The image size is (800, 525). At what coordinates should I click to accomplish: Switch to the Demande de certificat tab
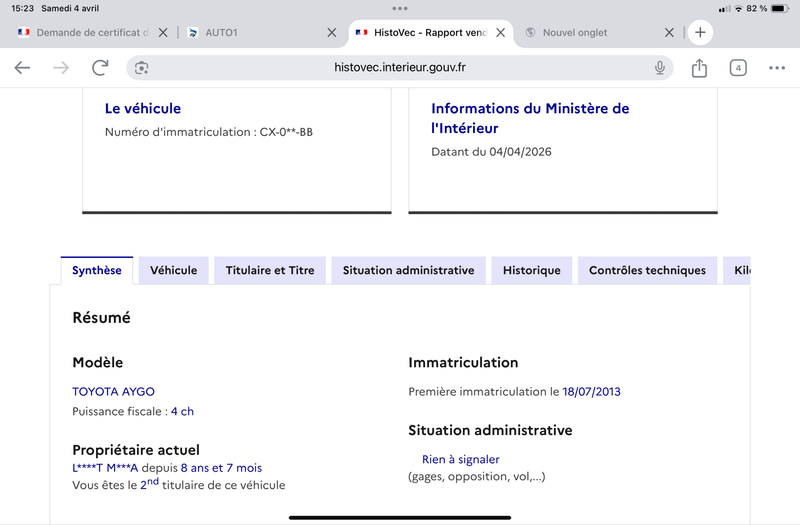click(x=90, y=32)
